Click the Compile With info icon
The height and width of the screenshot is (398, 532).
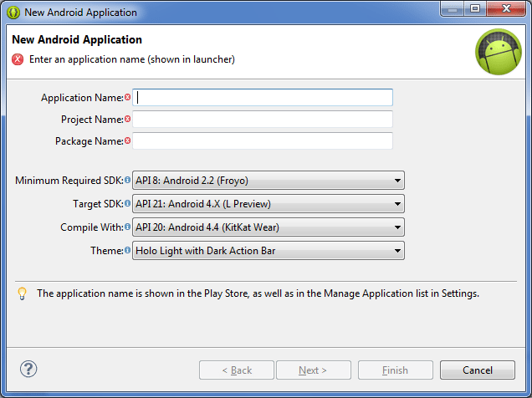tap(128, 227)
